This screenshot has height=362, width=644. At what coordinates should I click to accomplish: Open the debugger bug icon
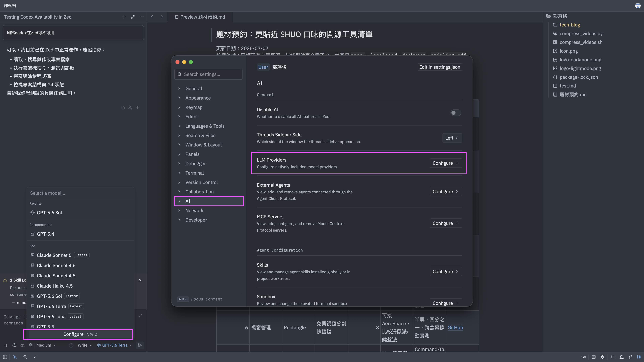(603, 357)
